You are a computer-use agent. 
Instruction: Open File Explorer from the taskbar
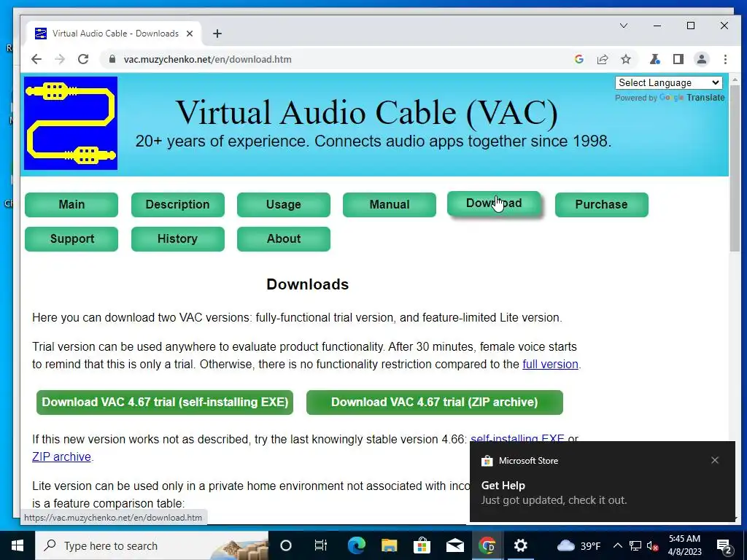389,545
